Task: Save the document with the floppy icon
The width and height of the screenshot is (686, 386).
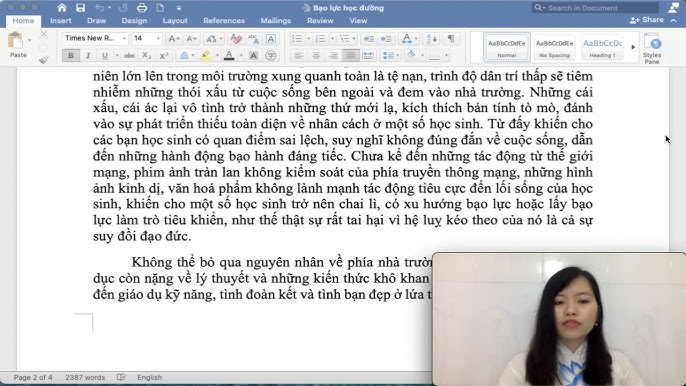Action: 80,8
